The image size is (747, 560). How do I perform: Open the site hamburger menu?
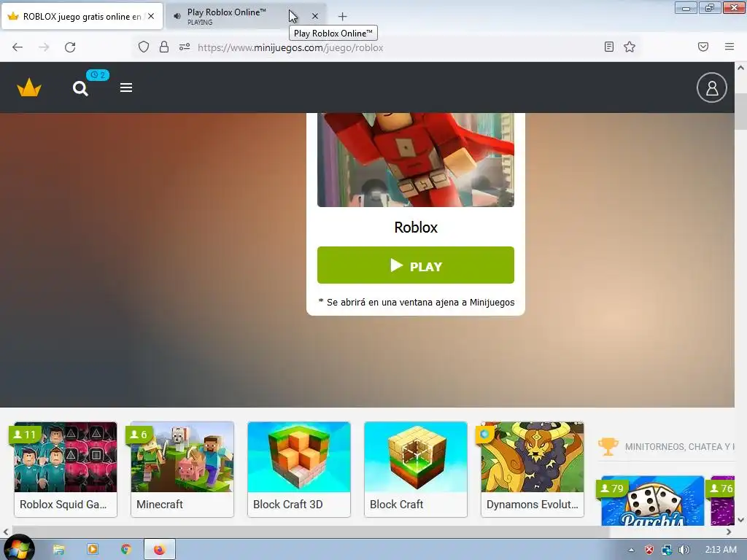pyautogui.click(x=126, y=87)
